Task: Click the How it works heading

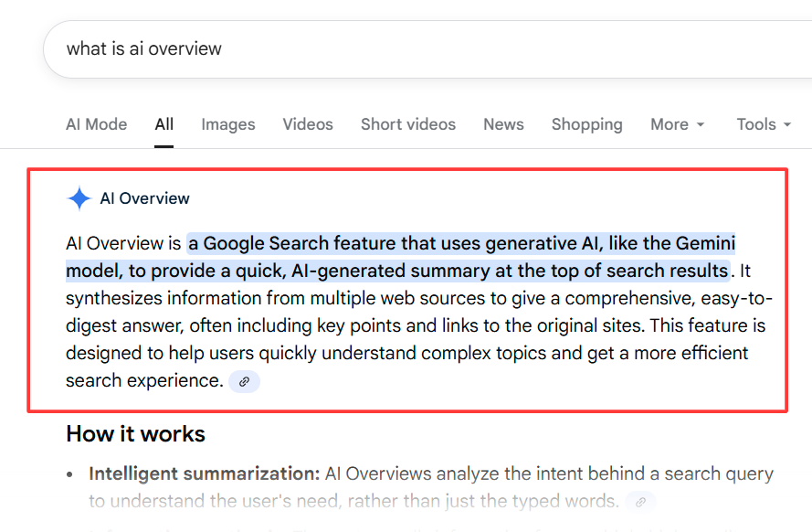Action: coord(135,434)
